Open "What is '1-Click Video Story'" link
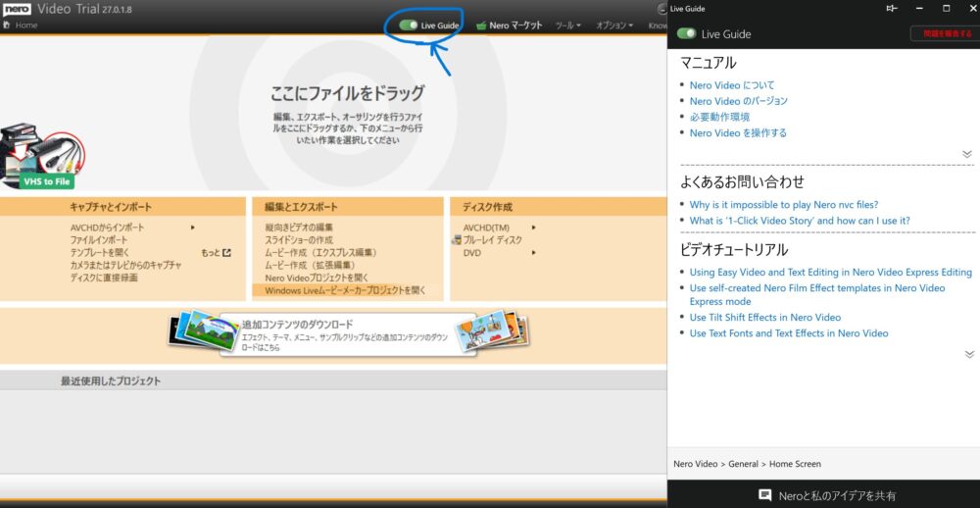The image size is (980, 508). 800,221
